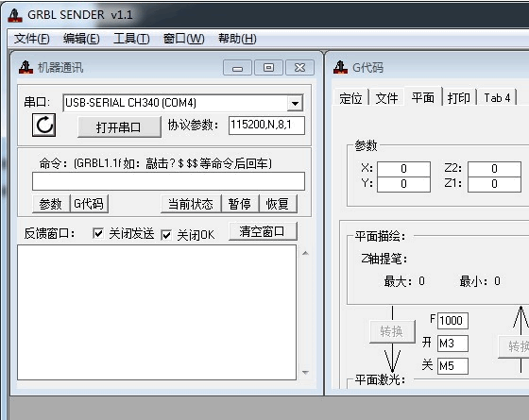Image resolution: width=529 pixels, height=420 pixels.
Task: Click the 清空窗口 button
Action: tap(263, 231)
